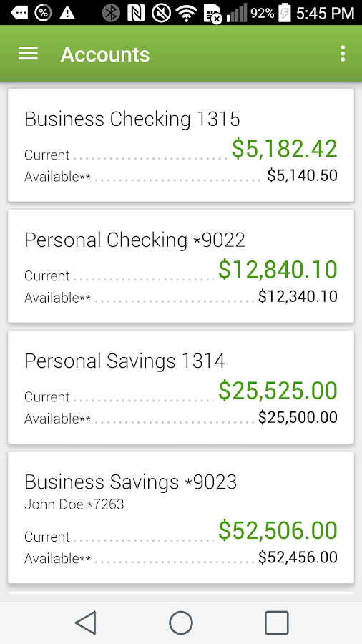Tap the Bluetooth status bar icon
The width and height of the screenshot is (362, 644).
pos(111,13)
